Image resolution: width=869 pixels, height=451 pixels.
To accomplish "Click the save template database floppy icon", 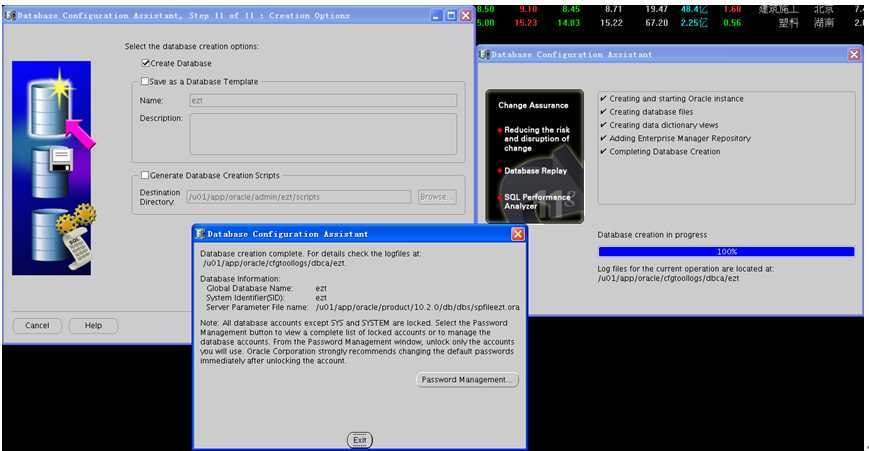I will (51, 172).
